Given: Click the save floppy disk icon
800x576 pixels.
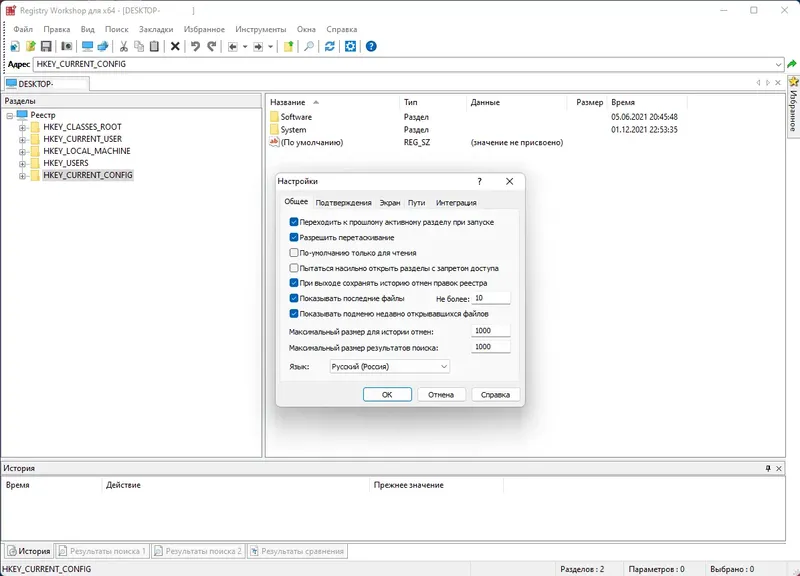Looking at the screenshot, I should click(46, 46).
